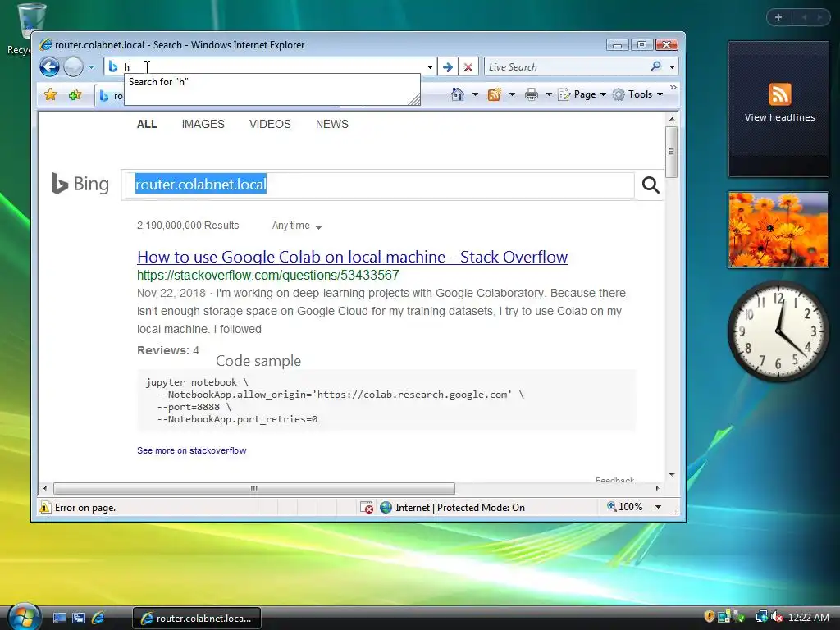Click the Bing search query field

coord(379,185)
